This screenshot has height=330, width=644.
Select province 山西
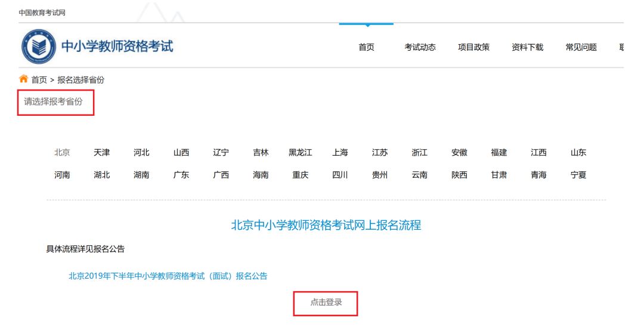pyautogui.click(x=181, y=152)
